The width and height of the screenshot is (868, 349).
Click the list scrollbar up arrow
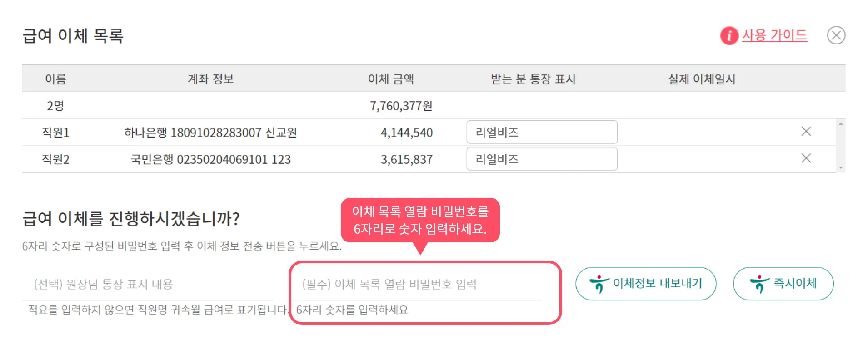click(x=841, y=123)
